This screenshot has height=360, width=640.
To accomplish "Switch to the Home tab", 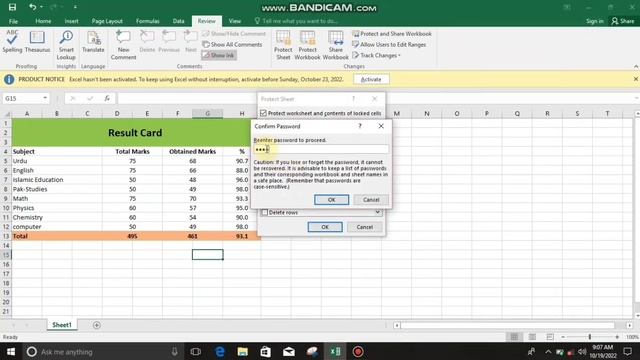I will (43, 21).
